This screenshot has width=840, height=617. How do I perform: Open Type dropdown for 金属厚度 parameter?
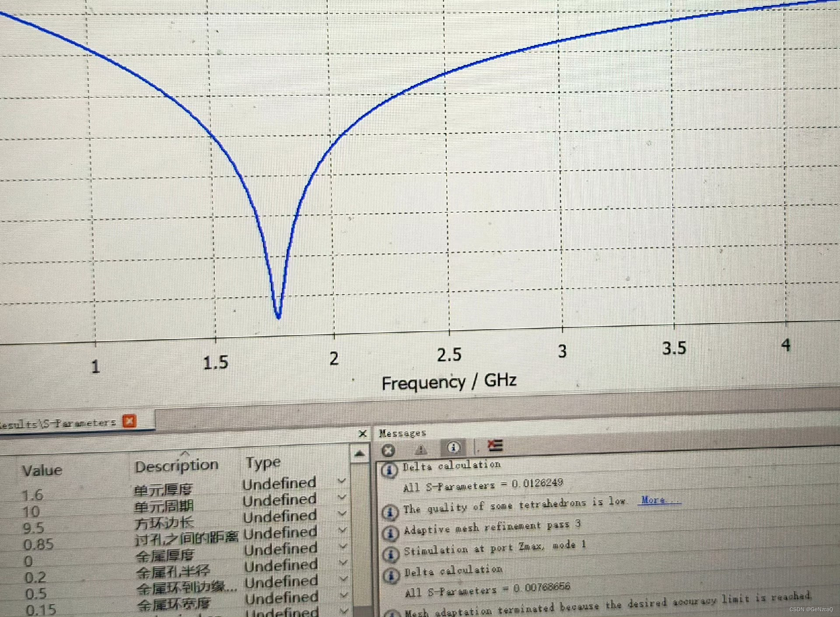pos(343,547)
